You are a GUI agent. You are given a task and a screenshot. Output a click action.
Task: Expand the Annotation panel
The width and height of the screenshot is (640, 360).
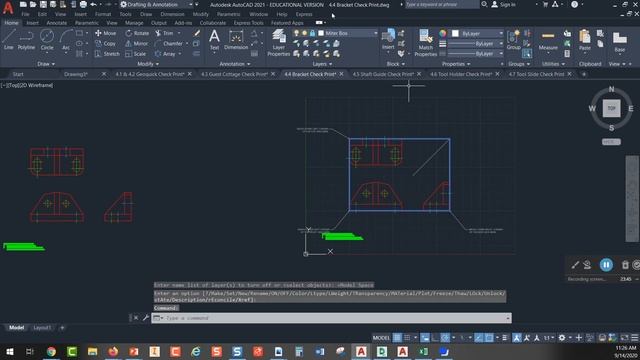click(235, 64)
